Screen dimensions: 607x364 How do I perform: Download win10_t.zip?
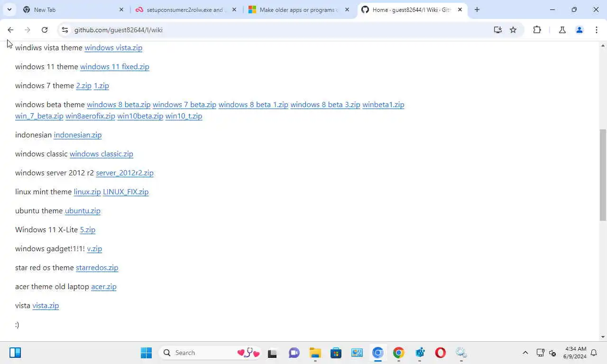pos(184,116)
